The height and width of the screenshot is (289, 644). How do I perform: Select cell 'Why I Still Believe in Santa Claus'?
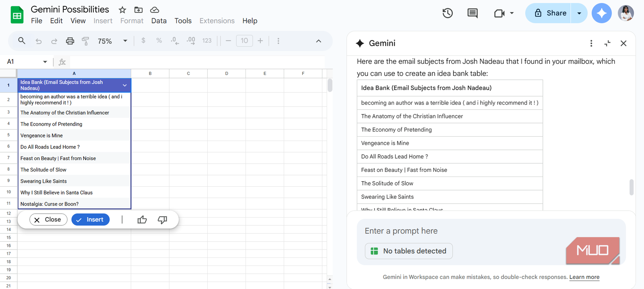click(x=74, y=193)
